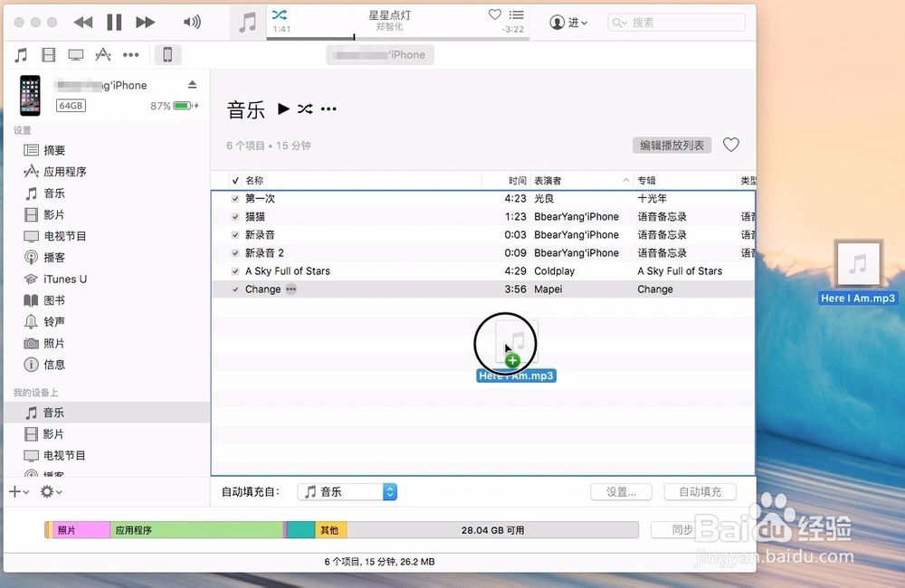The image size is (905, 588).
Task: Click the volume speaker icon
Action: pos(192,23)
